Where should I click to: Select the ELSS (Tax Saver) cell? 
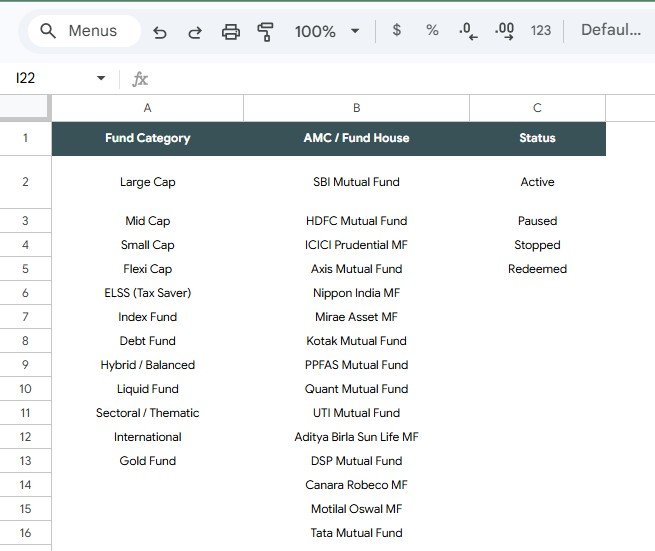pos(147,293)
